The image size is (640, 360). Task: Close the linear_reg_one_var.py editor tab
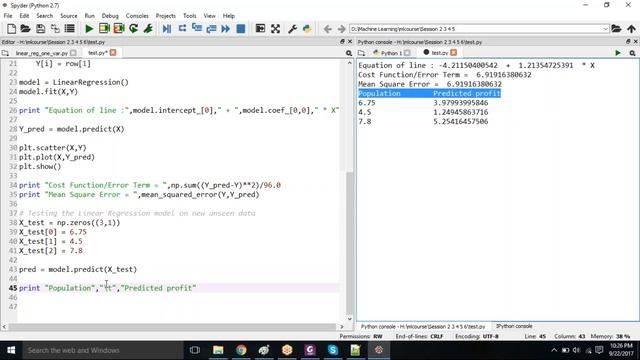tap(73, 53)
